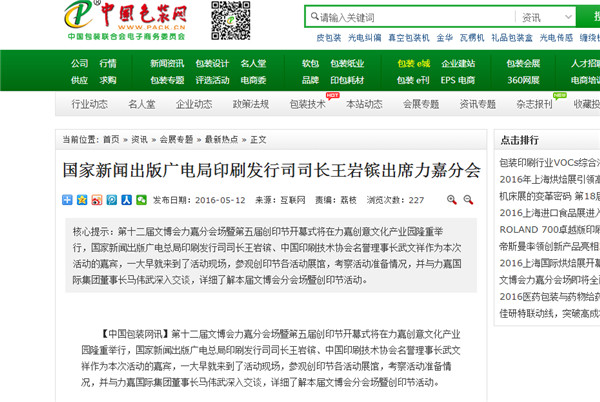This screenshot has width=600, height=402.
Task: Open 软包 in green navigation bar
Action: (x=310, y=63)
